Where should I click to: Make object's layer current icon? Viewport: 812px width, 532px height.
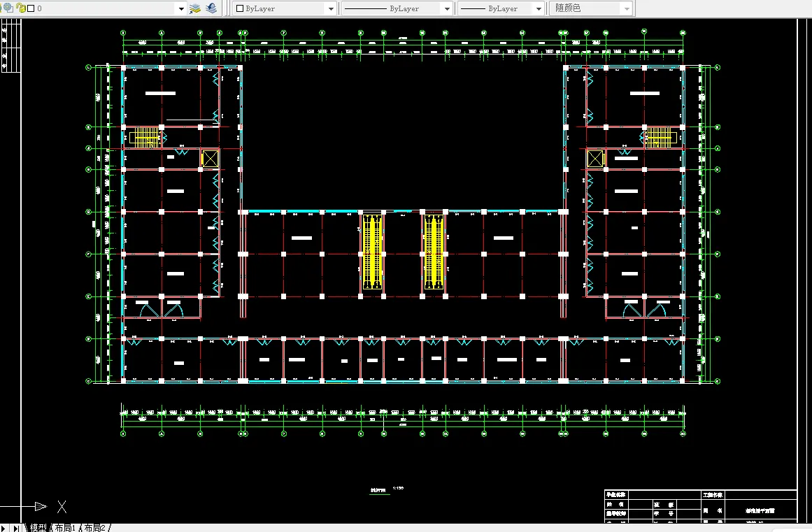pos(194,8)
